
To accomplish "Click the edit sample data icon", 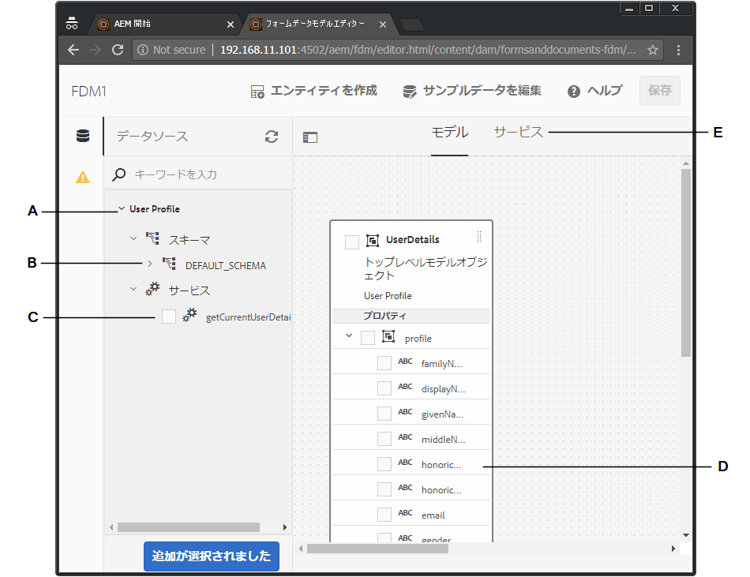I will coord(409,91).
